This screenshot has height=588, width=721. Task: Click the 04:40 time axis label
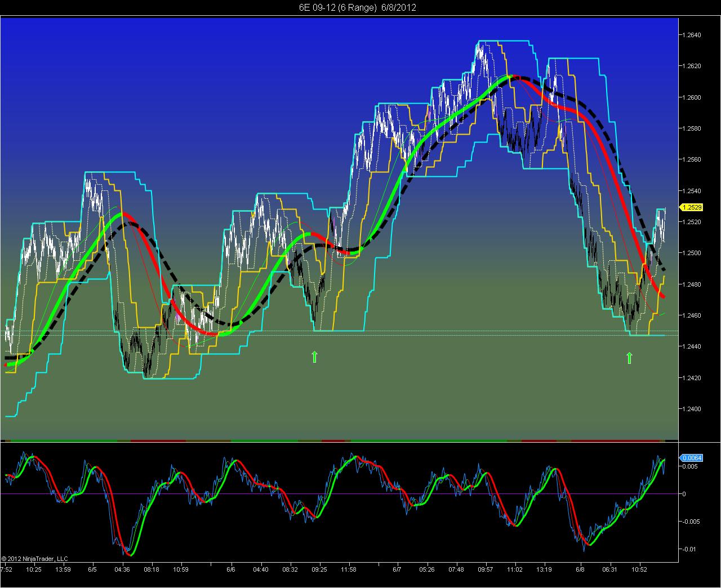click(261, 569)
